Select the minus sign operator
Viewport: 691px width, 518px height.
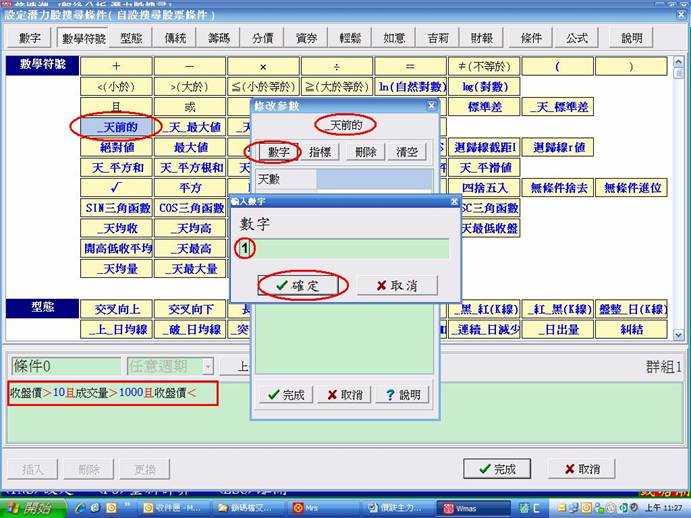[x=189, y=66]
